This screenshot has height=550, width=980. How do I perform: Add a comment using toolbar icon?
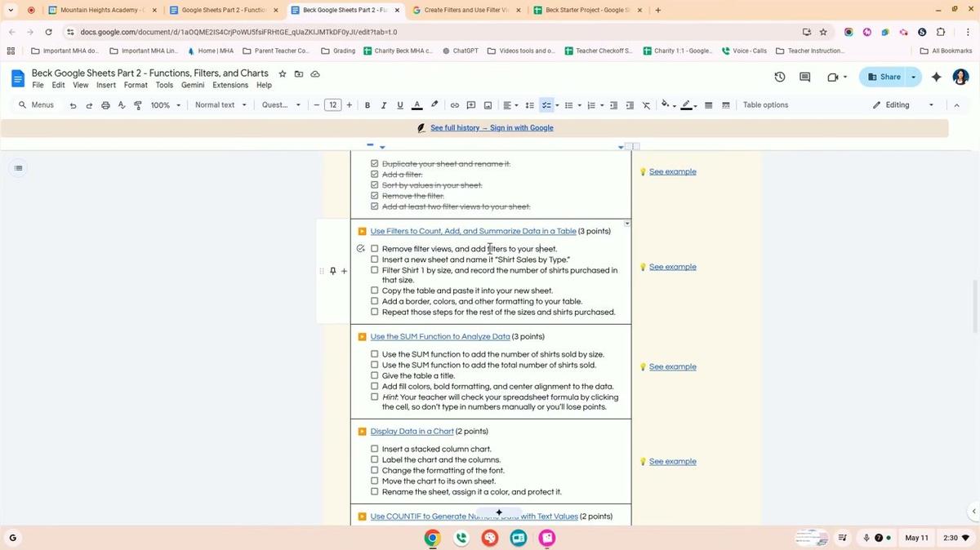tap(471, 105)
